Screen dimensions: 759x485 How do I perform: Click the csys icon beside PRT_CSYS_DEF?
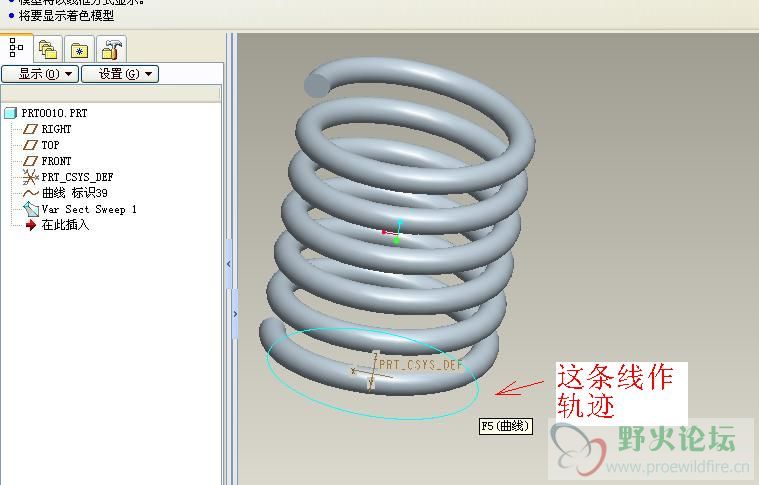(30, 177)
